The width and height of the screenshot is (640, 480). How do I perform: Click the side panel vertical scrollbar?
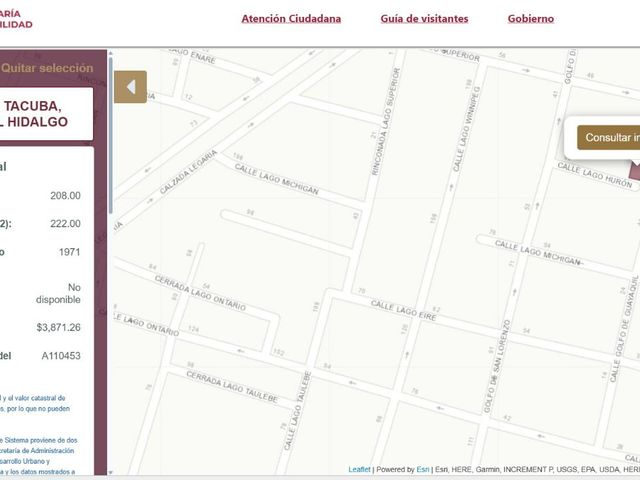tap(111, 136)
